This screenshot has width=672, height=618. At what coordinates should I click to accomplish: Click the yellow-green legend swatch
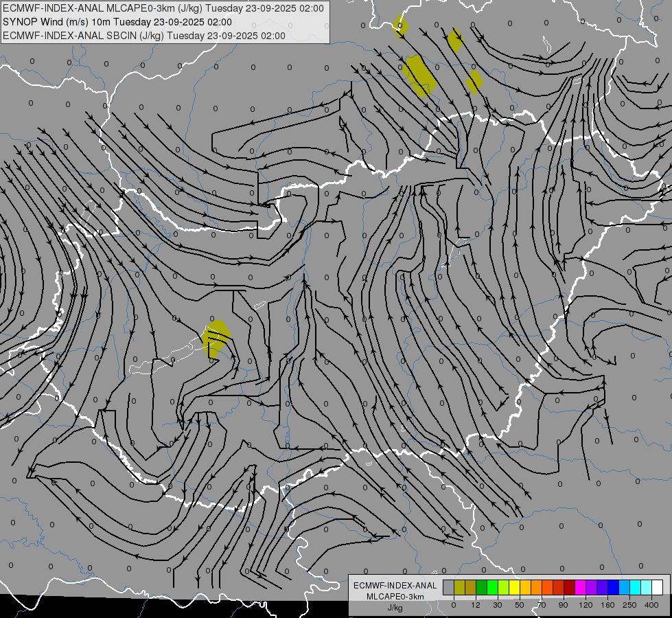[504, 587]
